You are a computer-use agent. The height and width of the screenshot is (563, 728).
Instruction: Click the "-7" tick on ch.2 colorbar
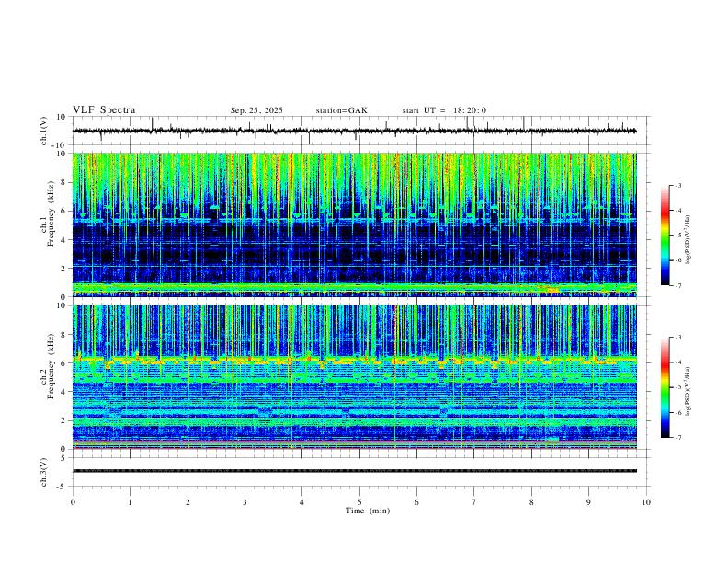677,438
